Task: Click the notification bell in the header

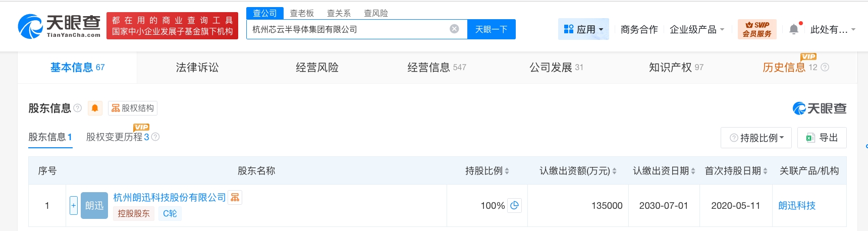Action: [x=794, y=29]
